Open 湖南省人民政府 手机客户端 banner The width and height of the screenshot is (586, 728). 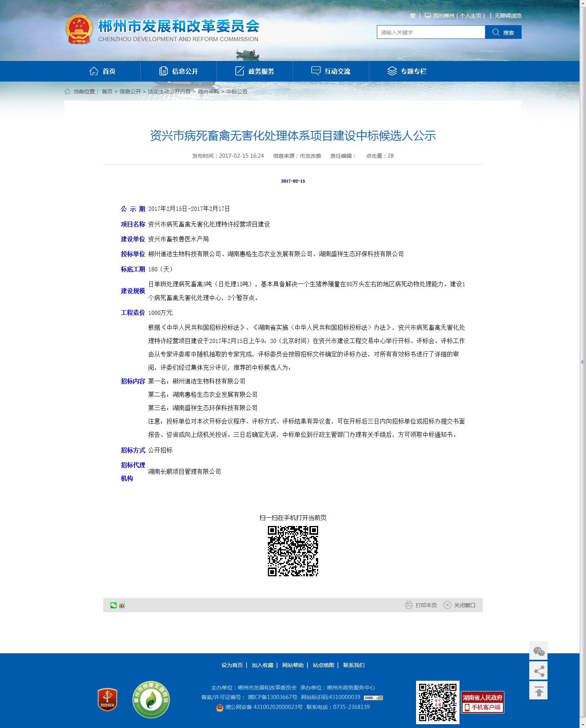tap(483, 702)
